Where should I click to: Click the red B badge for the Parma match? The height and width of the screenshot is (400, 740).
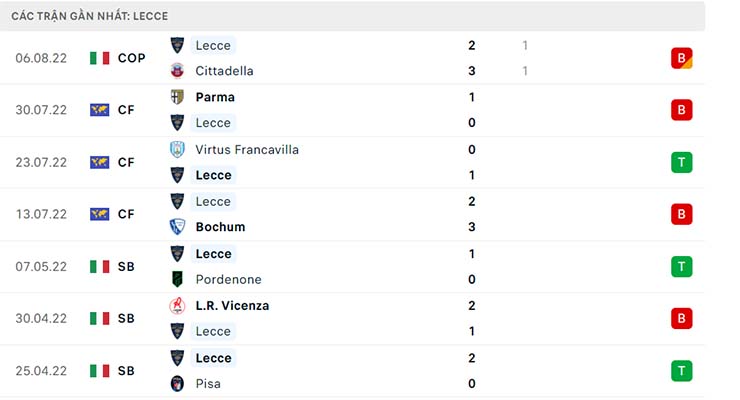(x=682, y=110)
